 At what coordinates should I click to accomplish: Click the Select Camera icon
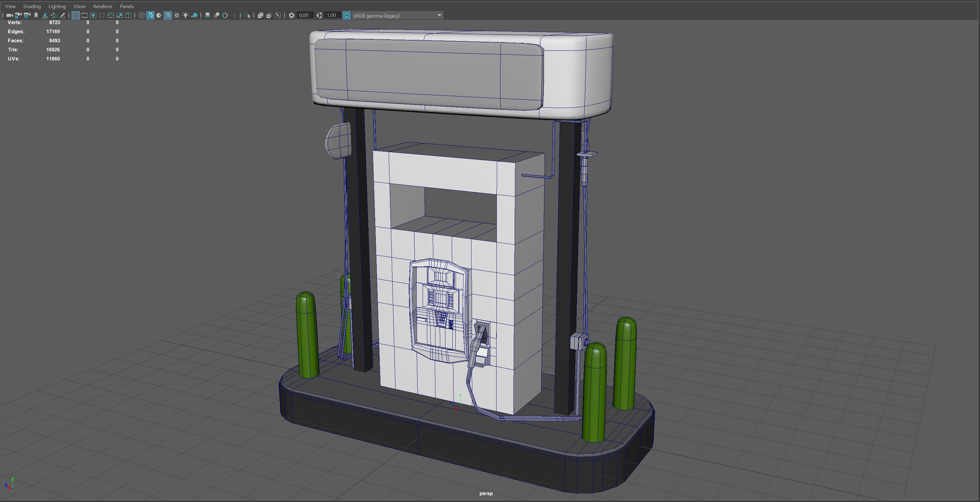pyautogui.click(x=9, y=15)
